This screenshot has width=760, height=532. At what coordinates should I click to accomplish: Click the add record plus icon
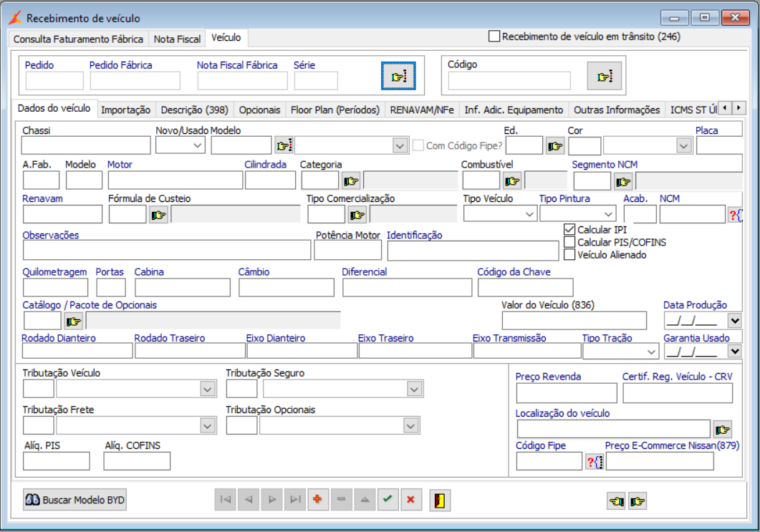(317, 500)
